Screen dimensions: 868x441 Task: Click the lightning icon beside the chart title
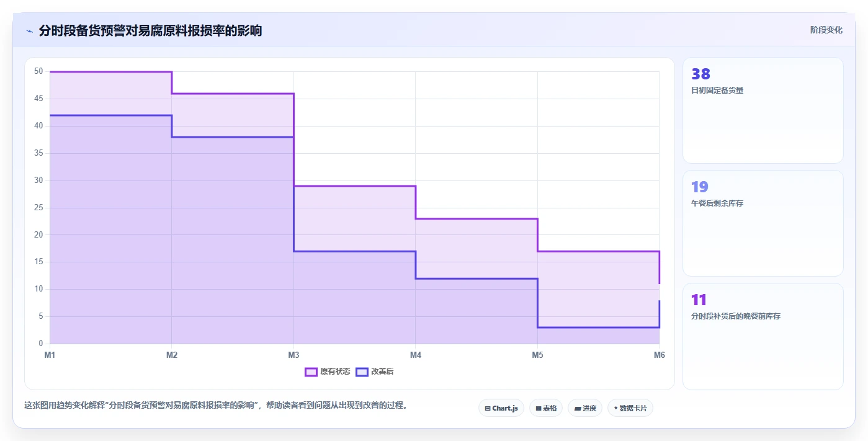pyautogui.click(x=29, y=30)
